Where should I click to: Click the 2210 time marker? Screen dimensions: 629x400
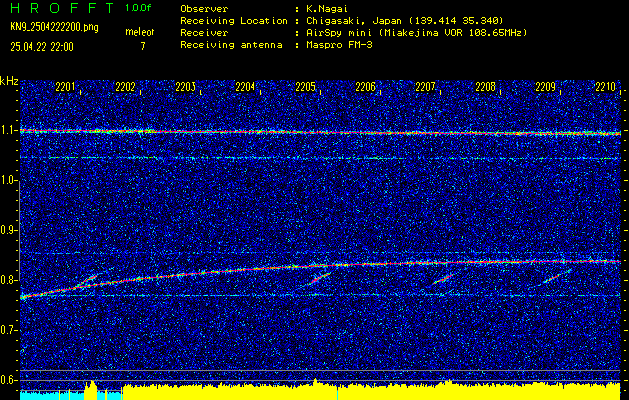click(606, 87)
